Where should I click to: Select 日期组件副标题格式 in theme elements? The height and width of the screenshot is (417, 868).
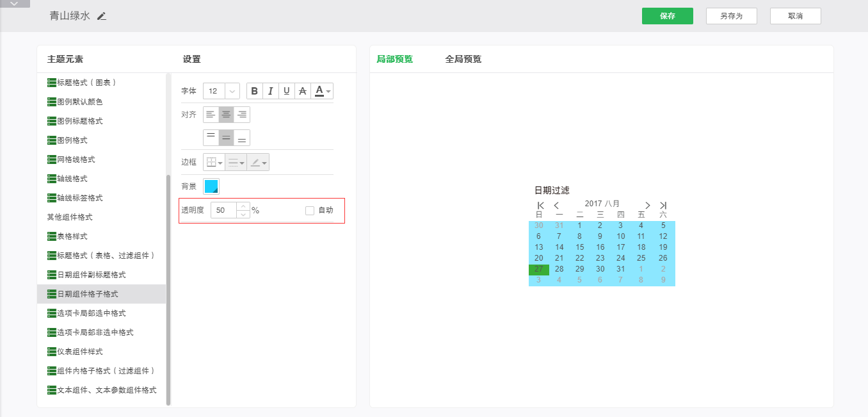pos(91,275)
